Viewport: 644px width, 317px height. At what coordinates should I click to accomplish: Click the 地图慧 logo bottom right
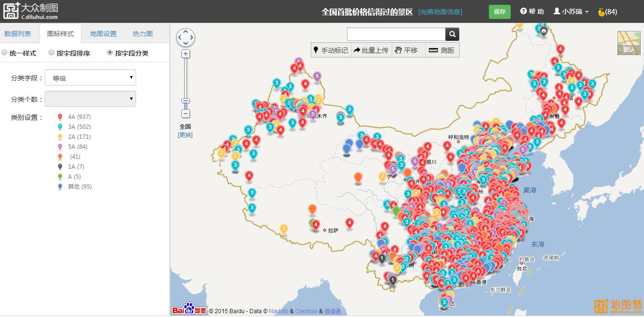(617, 307)
